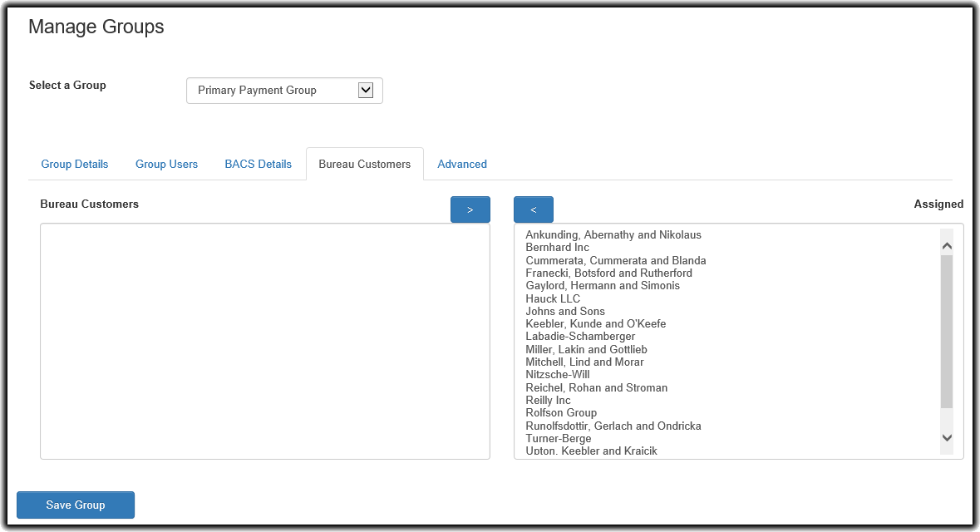
Task: Switch to the Group Details tab
Action: point(75,164)
